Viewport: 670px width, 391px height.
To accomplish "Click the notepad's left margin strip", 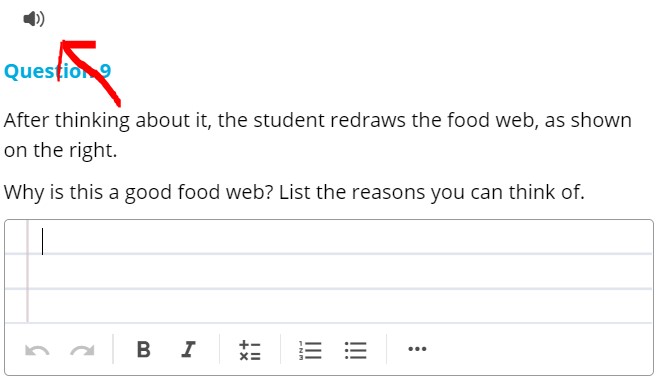I will 16,271.
